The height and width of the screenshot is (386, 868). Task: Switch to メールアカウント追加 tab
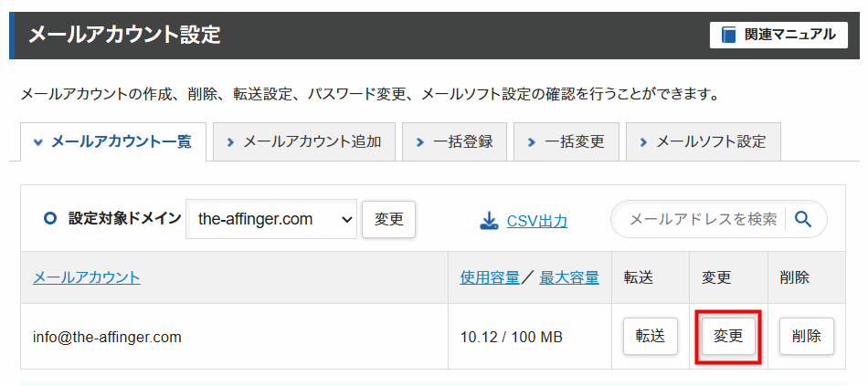click(x=304, y=142)
